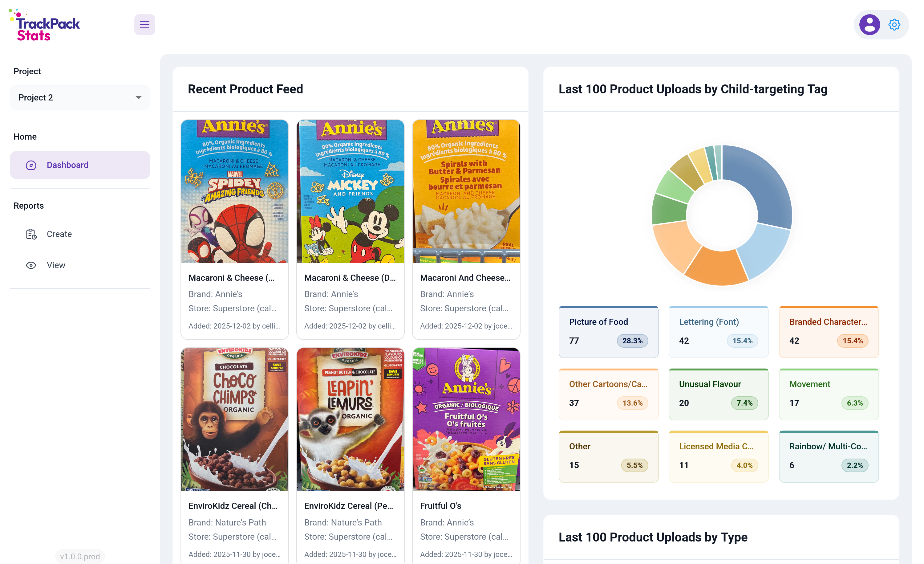Select the View reports menu item

coord(56,265)
